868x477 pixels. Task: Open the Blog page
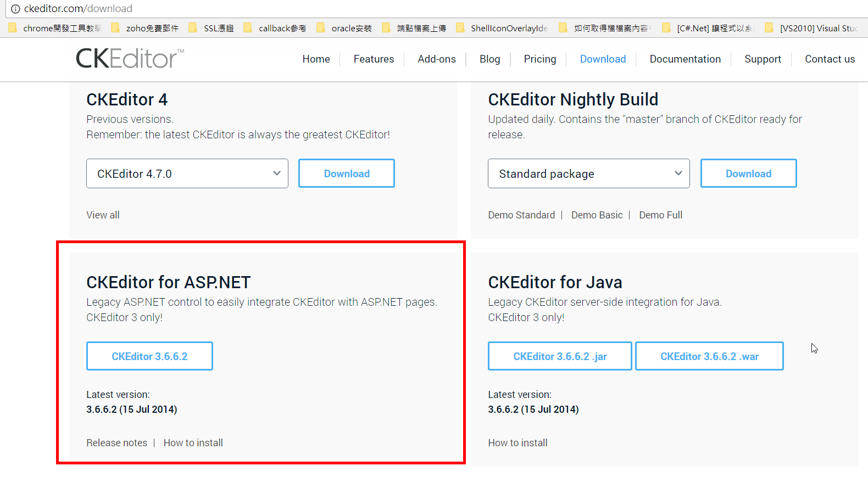tap(490, 59)
